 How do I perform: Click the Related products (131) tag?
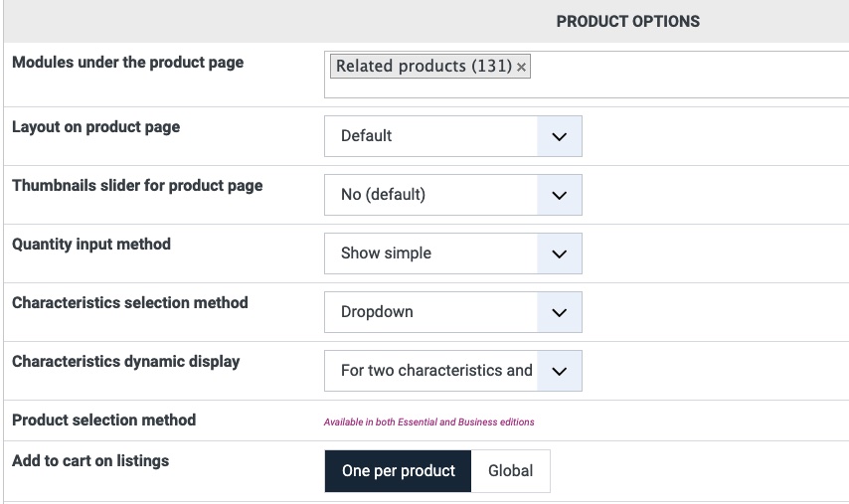coord(424,67)
